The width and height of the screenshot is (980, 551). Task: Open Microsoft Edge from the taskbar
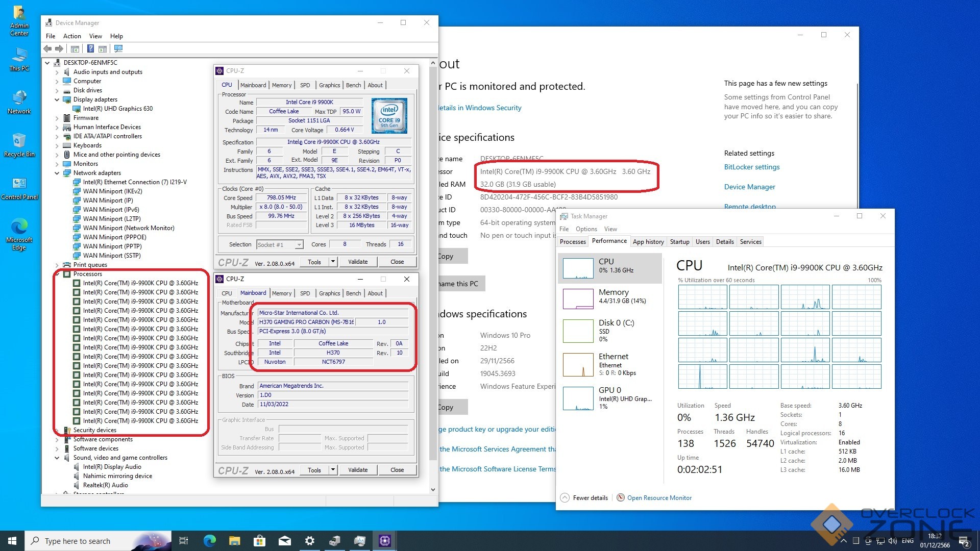(x=209, y=541)
